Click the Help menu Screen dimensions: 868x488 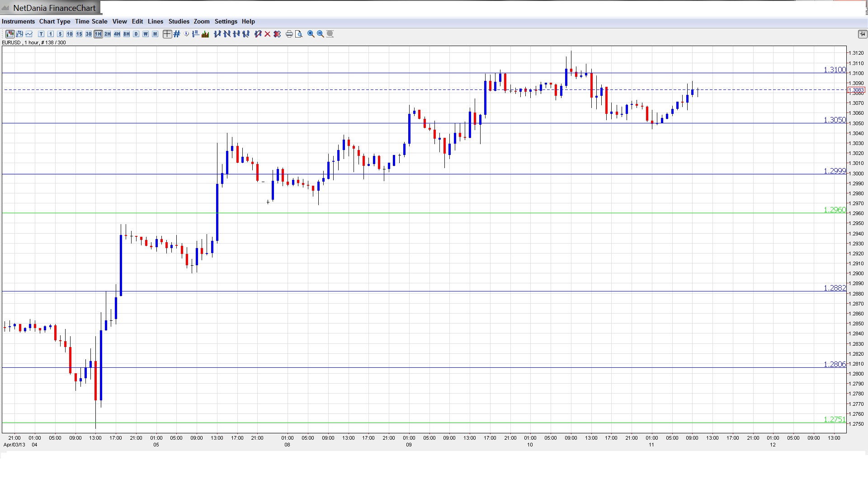[248, 21]
